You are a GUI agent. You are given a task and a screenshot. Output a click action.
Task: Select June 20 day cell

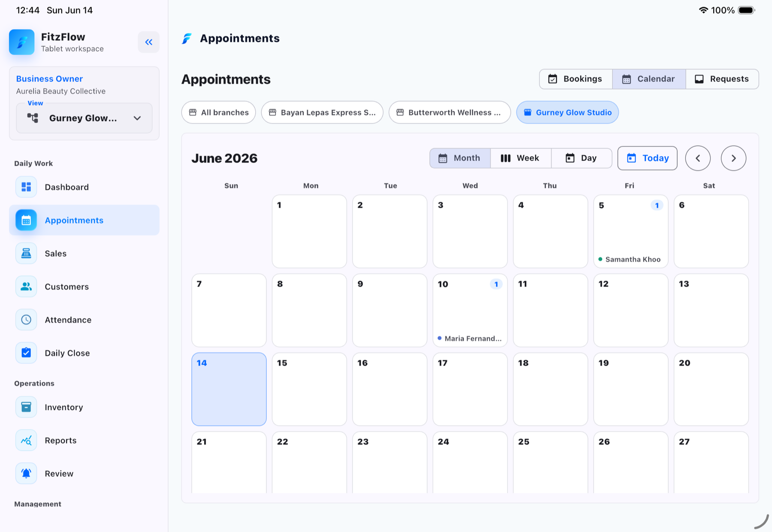(711, 389)
